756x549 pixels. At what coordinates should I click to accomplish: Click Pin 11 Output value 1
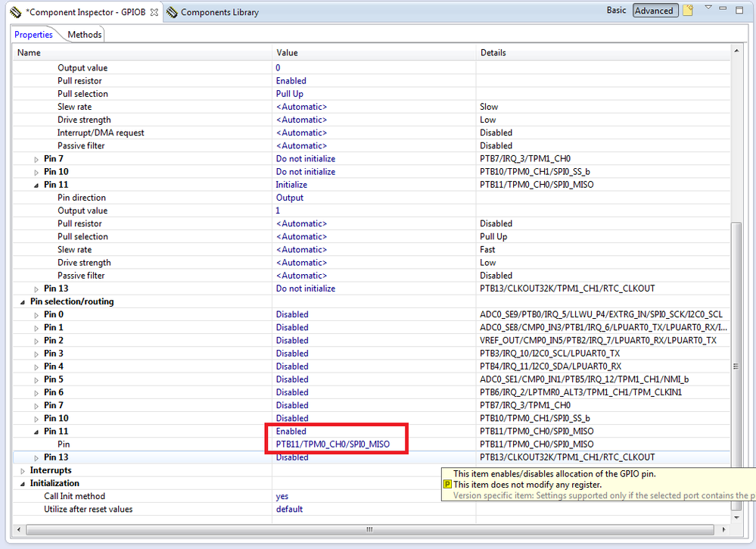tap(278, 211)
